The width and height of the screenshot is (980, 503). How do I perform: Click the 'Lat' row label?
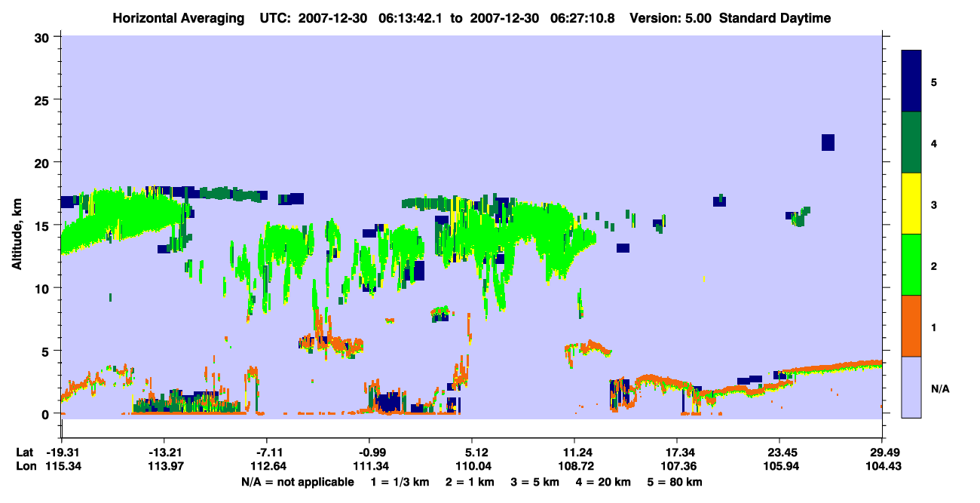click(24, 452)
